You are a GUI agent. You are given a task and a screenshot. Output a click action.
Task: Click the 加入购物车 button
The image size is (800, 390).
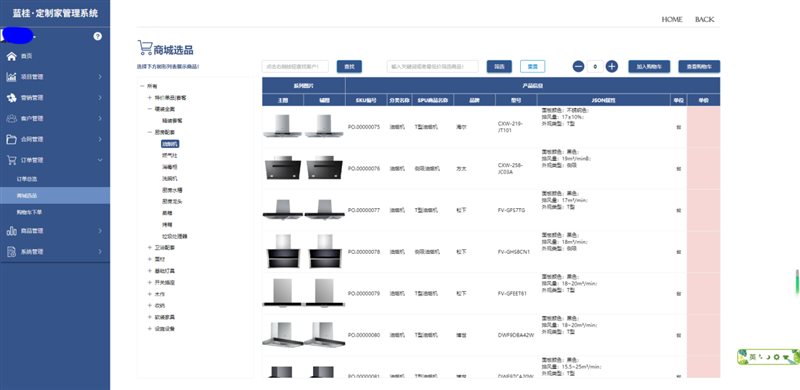649,66
